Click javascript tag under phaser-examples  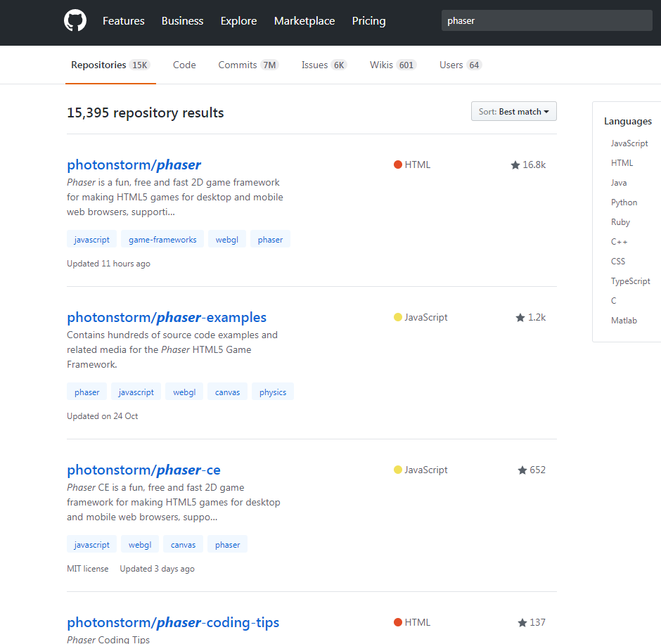[x=136, y=392]
